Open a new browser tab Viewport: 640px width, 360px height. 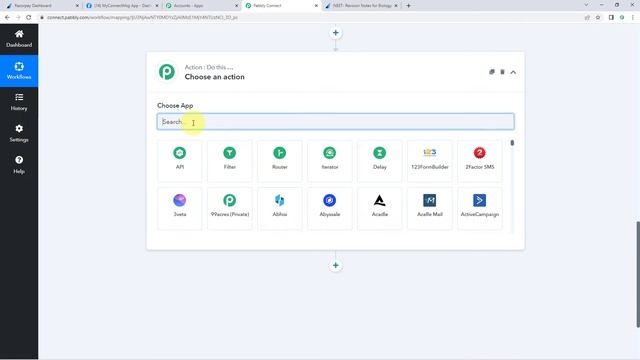pyautogui.click(x=408, y=6)
